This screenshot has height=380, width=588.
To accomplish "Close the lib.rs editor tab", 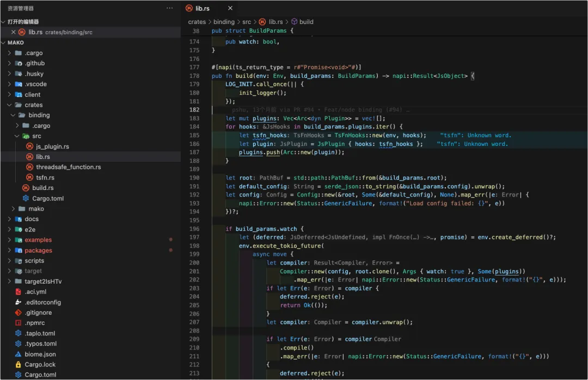I will [x=230, y=8].
